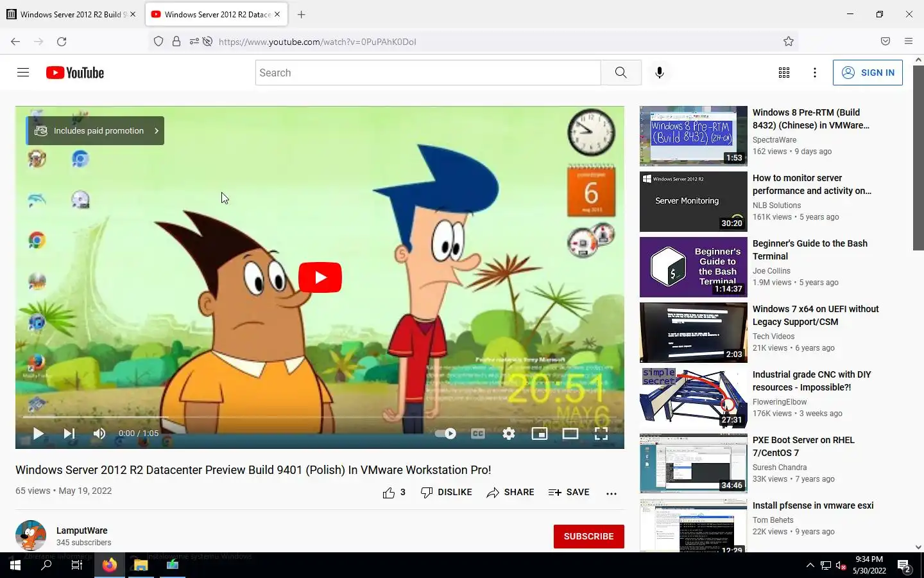
Task: Open a new browser tab
Action: pyautogui.click(x=301, y=14)
